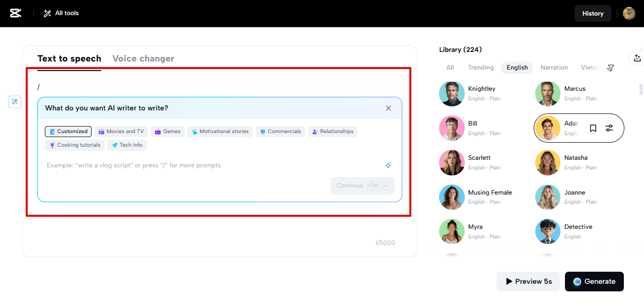Click the add custom voice sparkle icon
Screen dimensions: 644x306
coord(637,58)
